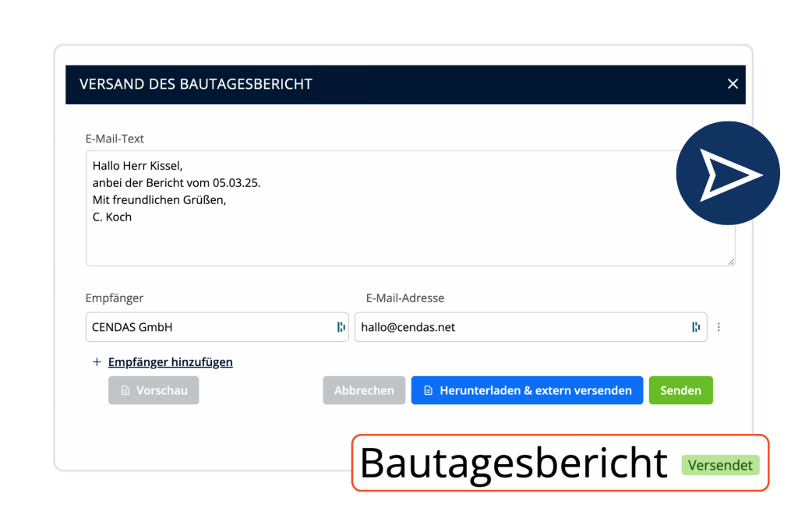Click the variable insert icon in the E-Mail-Adresse field

(x=696, y=326)
